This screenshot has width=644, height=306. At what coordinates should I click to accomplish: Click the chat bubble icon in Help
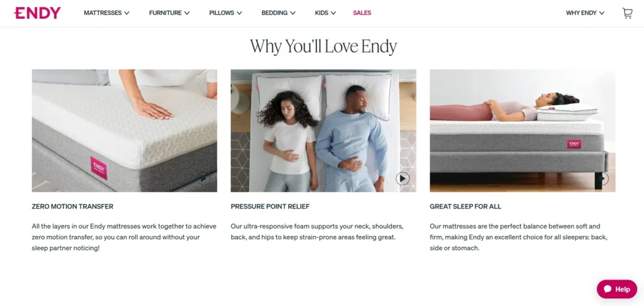(608, 289)
